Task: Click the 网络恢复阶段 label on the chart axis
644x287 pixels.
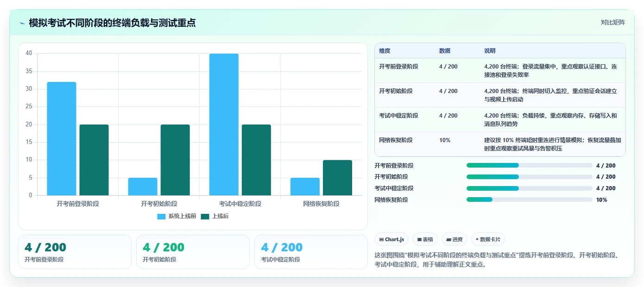Action: [321, 204]
